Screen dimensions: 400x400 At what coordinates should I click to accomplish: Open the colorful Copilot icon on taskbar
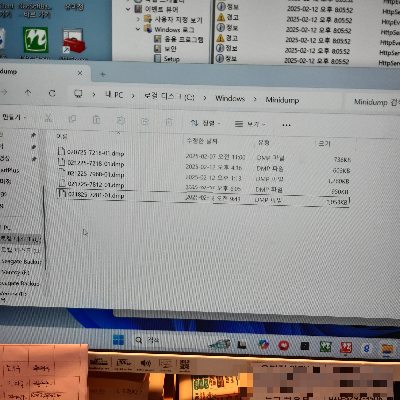coord(264,345)
